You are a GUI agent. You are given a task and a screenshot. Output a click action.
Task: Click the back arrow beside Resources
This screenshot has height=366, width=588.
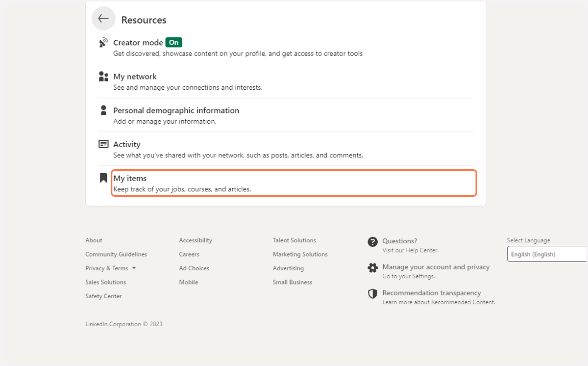click(x=103, y=19)
